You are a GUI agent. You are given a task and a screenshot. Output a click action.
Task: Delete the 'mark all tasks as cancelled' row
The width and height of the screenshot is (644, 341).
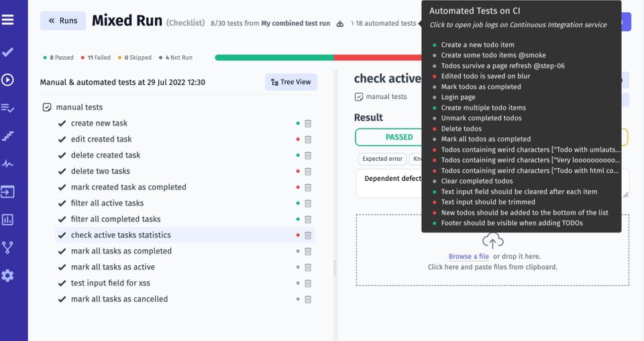308,299
